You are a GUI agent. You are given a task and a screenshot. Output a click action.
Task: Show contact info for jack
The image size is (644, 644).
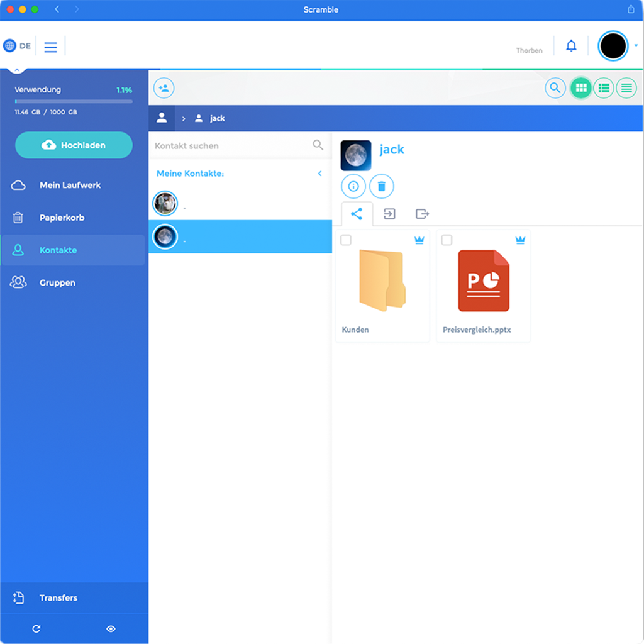(x=353, y=186)
